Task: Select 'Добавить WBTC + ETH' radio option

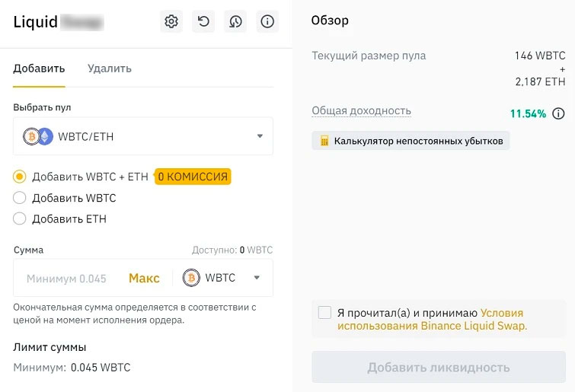Action: point(20,177)
